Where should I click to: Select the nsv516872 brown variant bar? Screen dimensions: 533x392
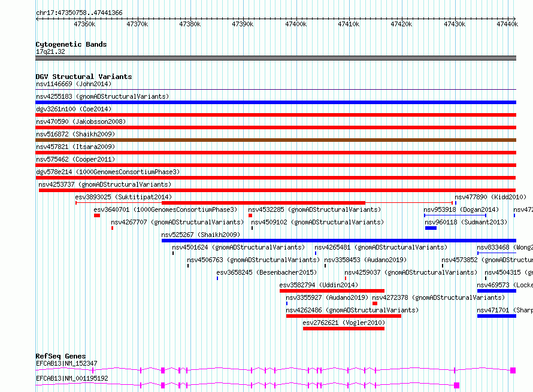275,140
